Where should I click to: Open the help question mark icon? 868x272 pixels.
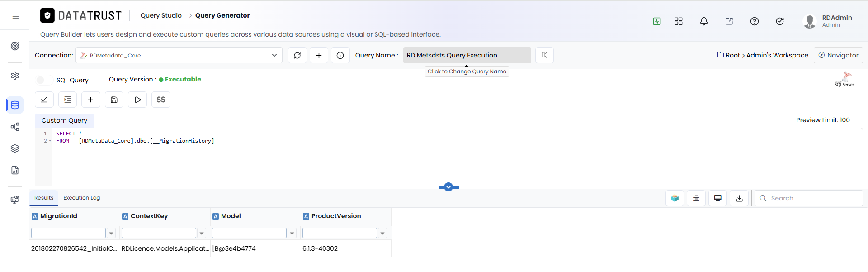click(x=755, y=21)
